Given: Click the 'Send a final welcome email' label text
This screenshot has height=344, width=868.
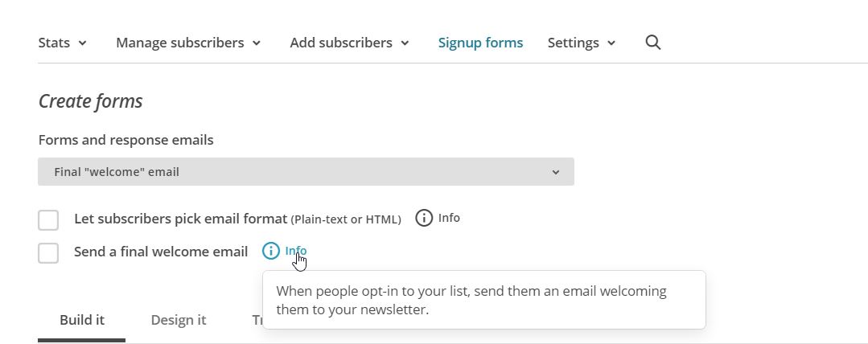Looking at the screenshot, I should pyautogui.click(x=161, y=252).
